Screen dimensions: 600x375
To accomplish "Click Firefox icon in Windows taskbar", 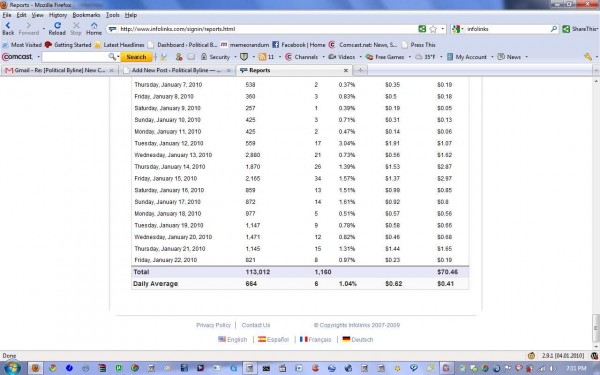I will 35,368.
